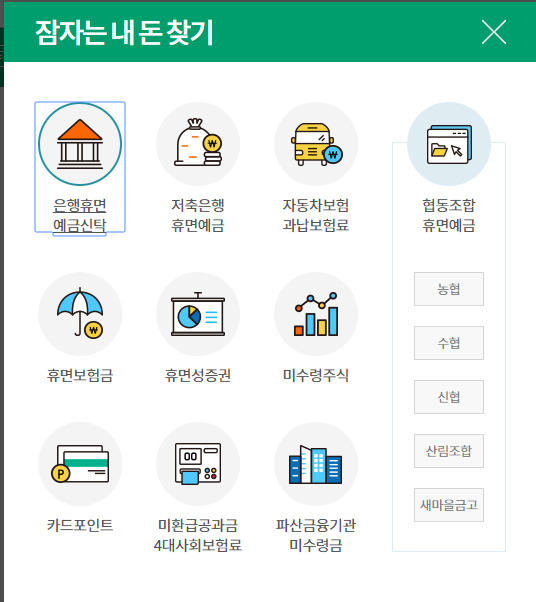Open the 은행휴면 예금신탁 bank building icon
This screenshot has height=602, width=536.
coord(80,144)
